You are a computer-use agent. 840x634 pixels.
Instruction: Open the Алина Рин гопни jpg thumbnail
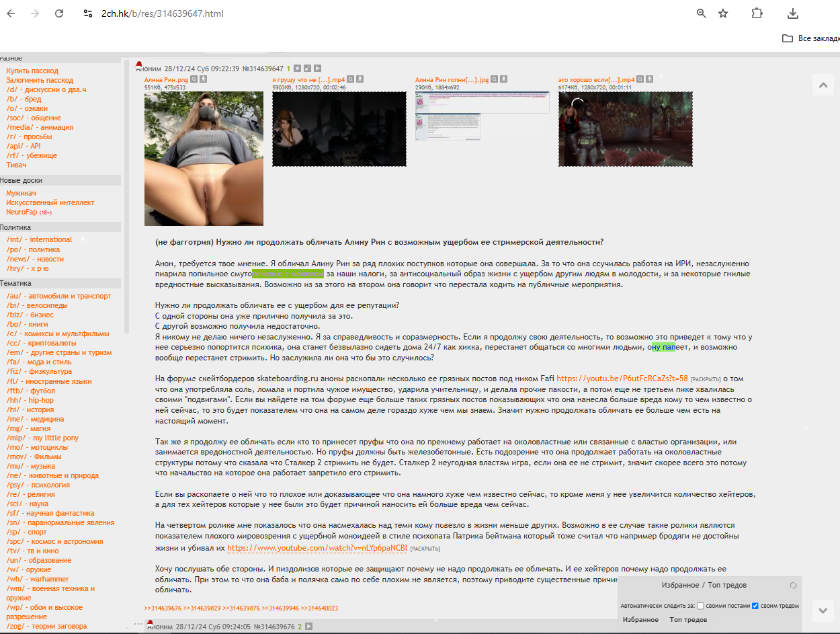pos(482,116)
